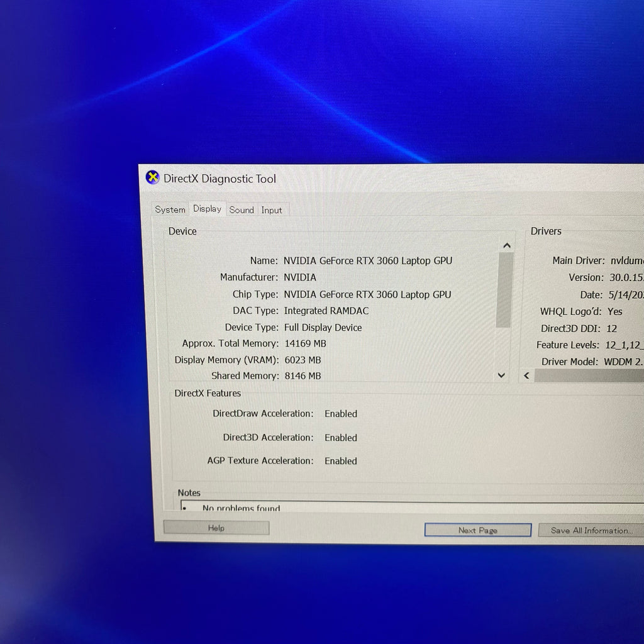The width and height of the screenshot is (644, 644).
Task: Click the Main Driver label
Action: click(579, 260)
